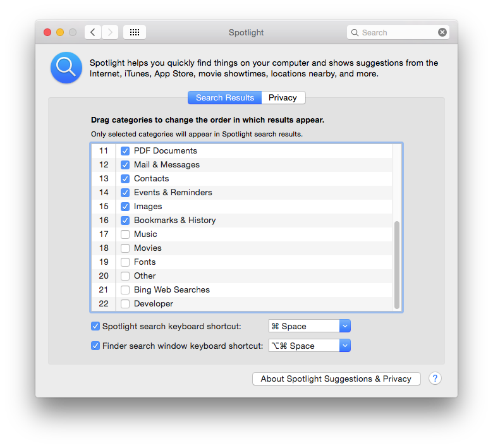Open About Spotlight Suggestions & Privacy
Screen dimensions: 493x448
pyautogui.click(x=336, y=378)
